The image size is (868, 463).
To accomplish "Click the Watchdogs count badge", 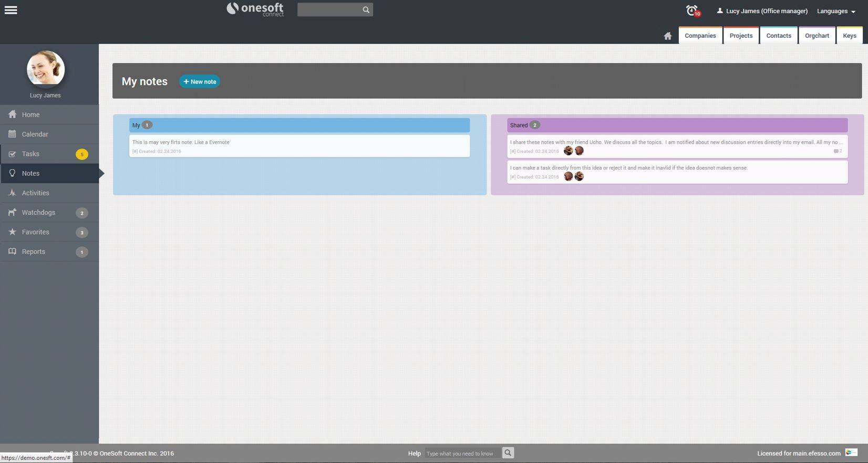I will [82, 213].
